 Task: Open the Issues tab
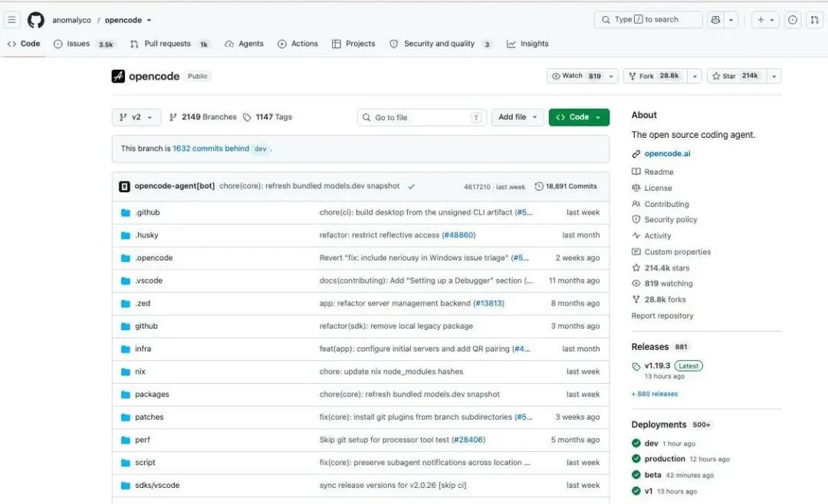coord(84,44)
